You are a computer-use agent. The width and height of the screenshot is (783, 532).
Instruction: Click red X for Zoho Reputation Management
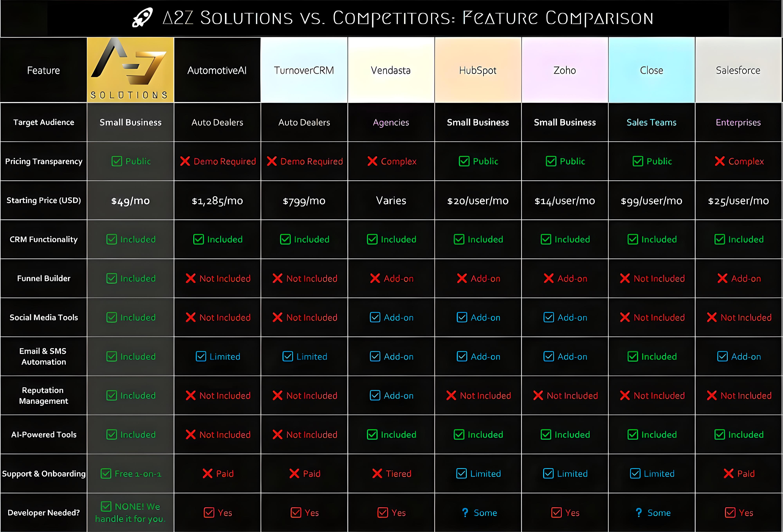click(538, 395)
